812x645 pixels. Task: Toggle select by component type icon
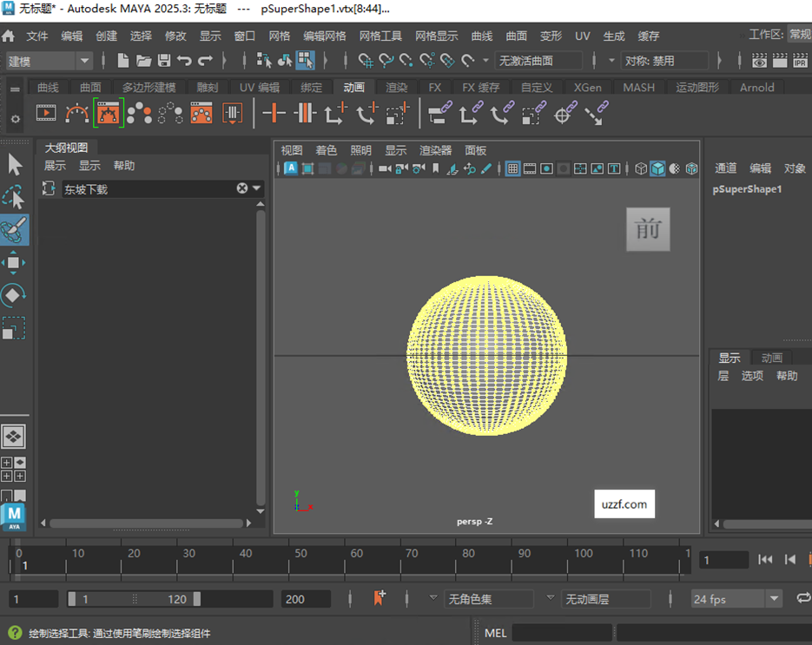point(306,61)
